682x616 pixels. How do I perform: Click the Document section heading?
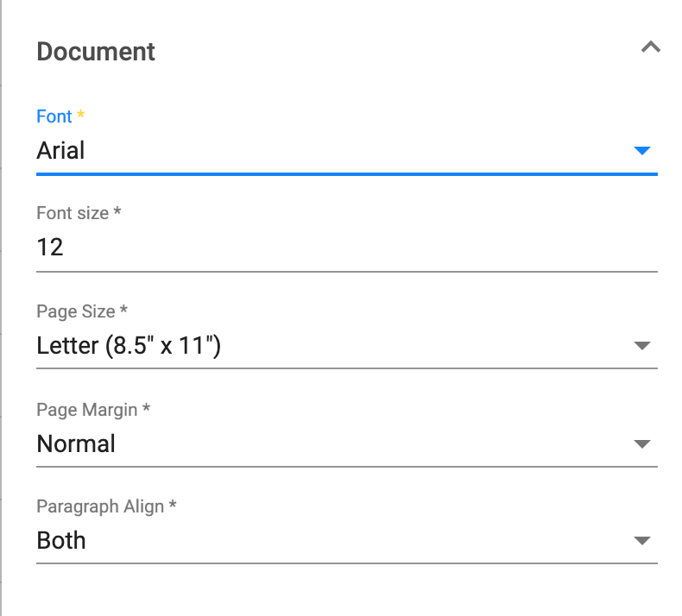(96, 52)
